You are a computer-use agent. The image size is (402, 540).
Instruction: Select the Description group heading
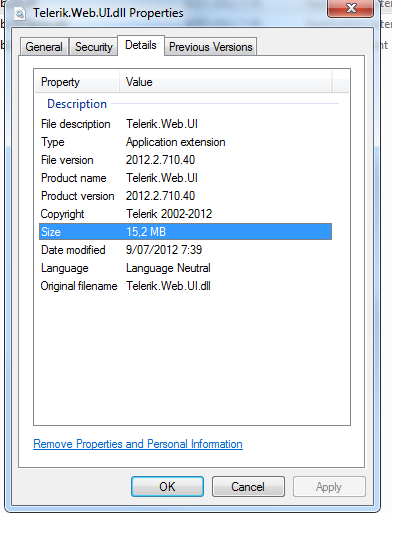(x=77, y=104)
